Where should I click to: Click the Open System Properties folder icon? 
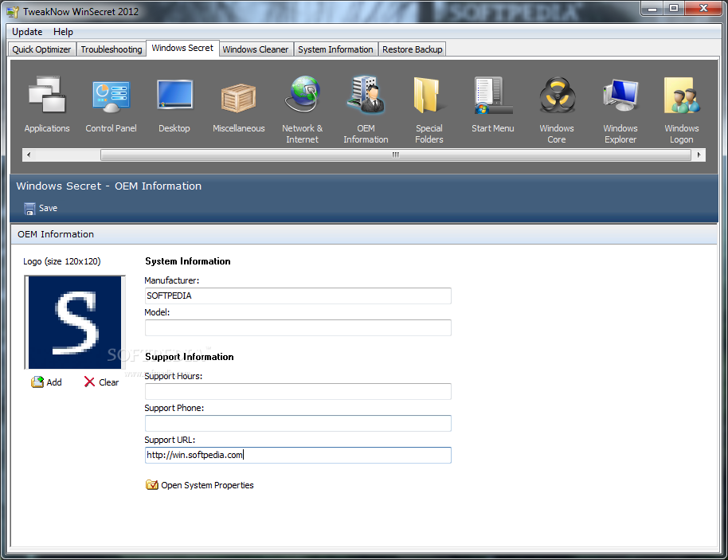pos(152,485)
